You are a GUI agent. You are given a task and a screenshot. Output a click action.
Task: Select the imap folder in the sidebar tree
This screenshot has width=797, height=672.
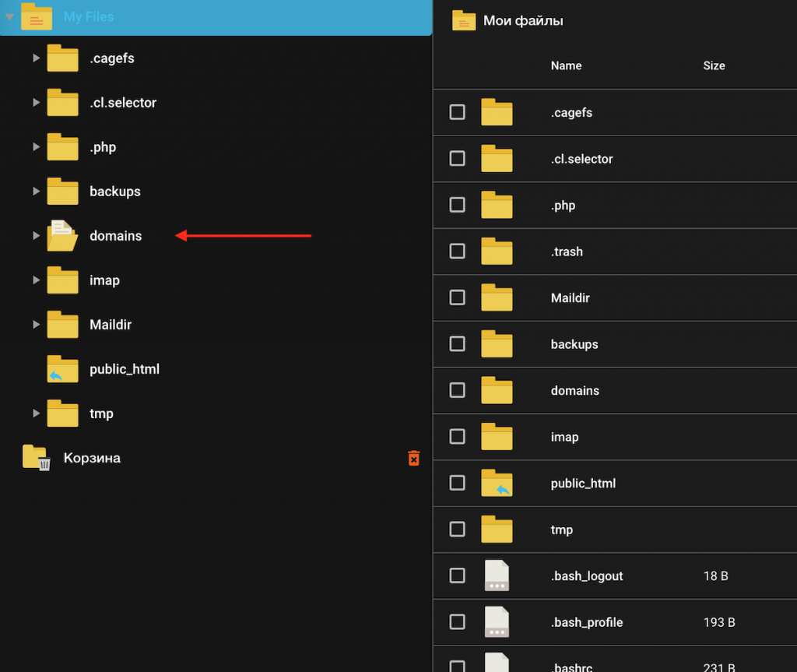click(104, 280)
